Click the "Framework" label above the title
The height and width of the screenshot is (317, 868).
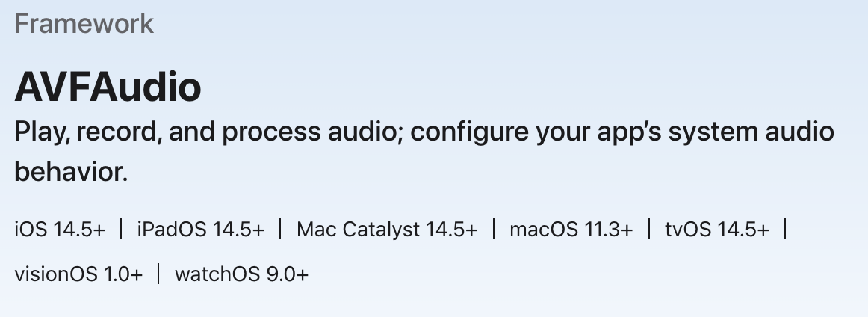click(84, 24)
